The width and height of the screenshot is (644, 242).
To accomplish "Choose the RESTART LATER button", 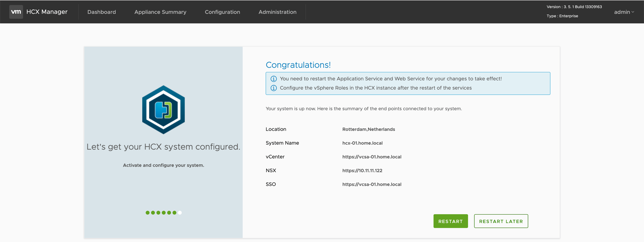I will coord(501,221).
